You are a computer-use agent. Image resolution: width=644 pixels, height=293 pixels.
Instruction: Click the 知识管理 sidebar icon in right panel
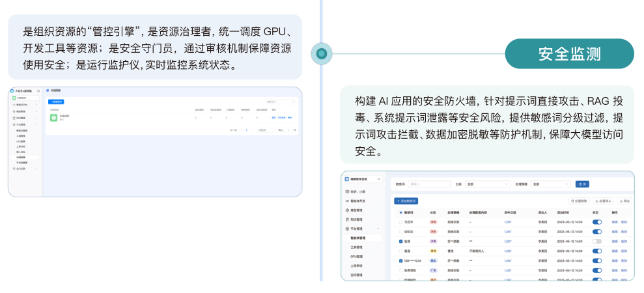346,219
